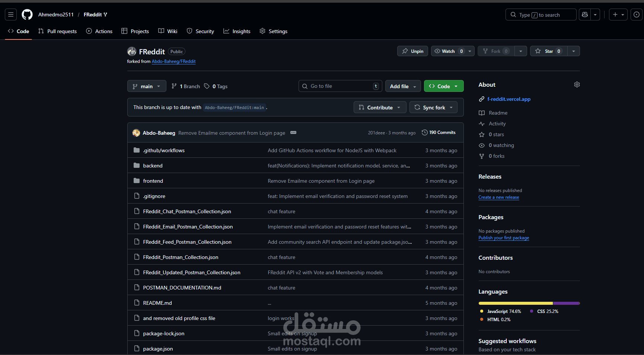Viewport: 644px width, 355px height.
Task: Open About section settings gear
Action: [x=577, y=85]
